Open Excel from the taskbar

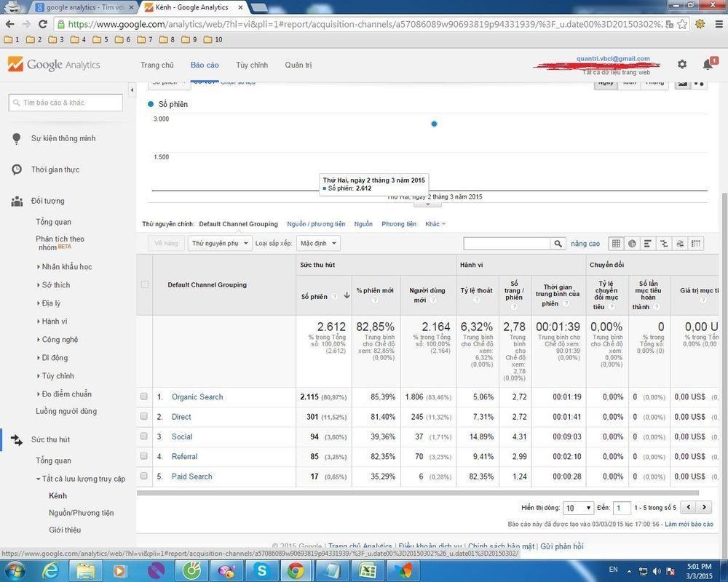367,570
